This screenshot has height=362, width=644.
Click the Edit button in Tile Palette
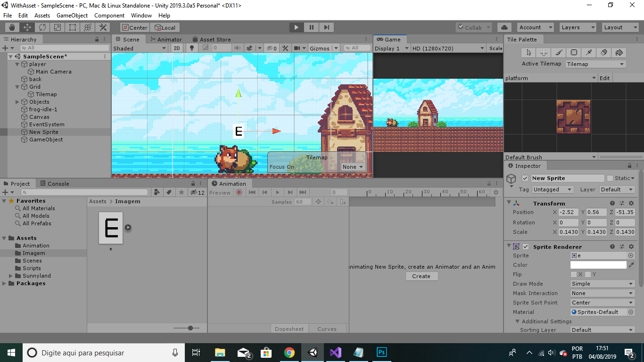[x=605, y=78]
